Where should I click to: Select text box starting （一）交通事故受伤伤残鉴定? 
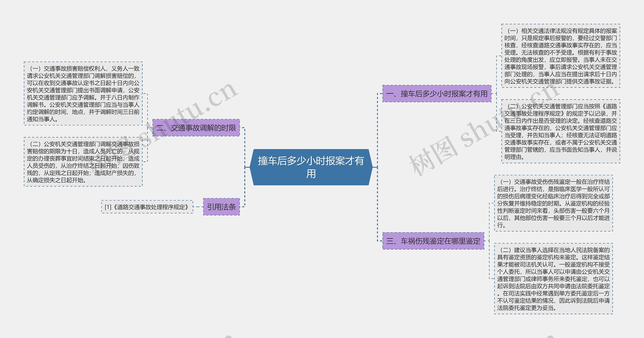click(x=553, y=203)
